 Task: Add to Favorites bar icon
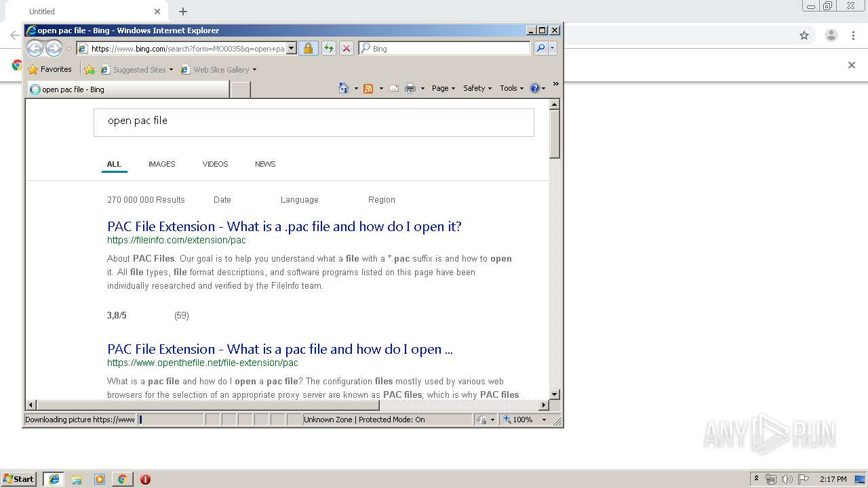click(90, 69)
